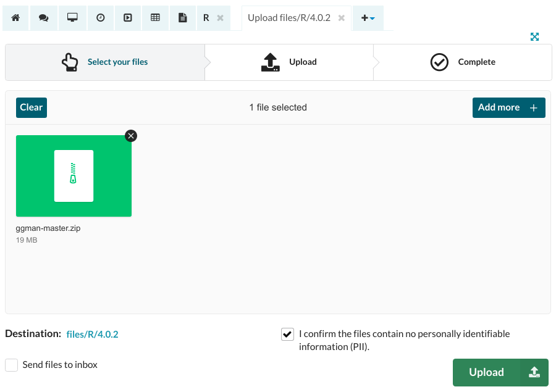Close the Upload files/R/4.0.2 tab
556x392 pixels.
pos(341,18)
